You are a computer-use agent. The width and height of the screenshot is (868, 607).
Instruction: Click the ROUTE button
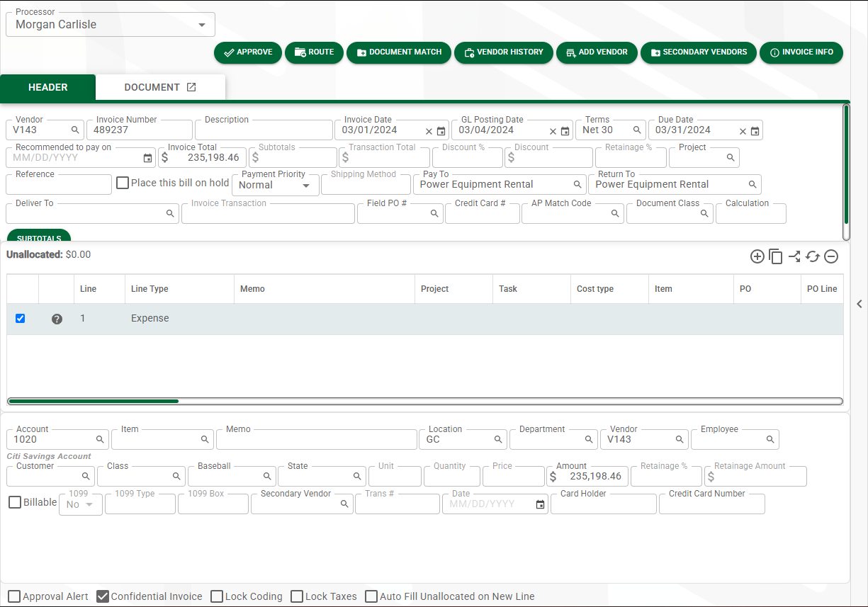[314, 52]
